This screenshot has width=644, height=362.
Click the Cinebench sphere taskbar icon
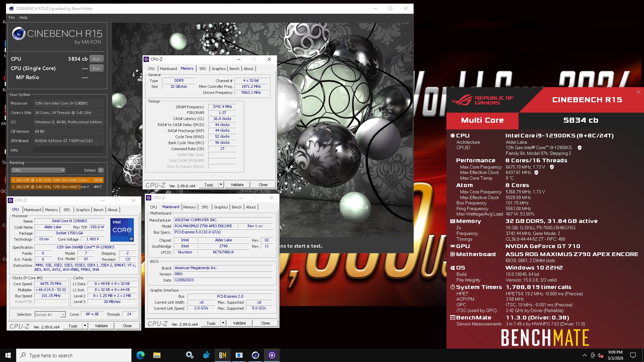pos(255,355)
